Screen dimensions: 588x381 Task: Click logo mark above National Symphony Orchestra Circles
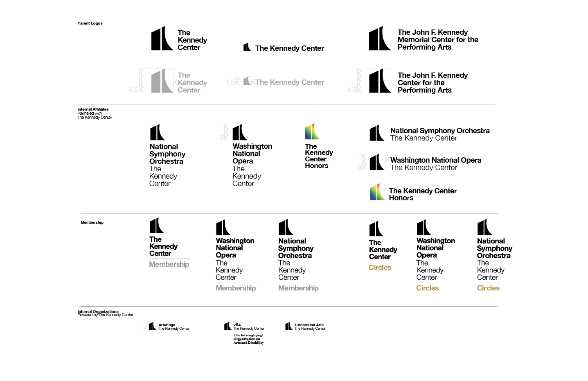[x=484, y=227]
